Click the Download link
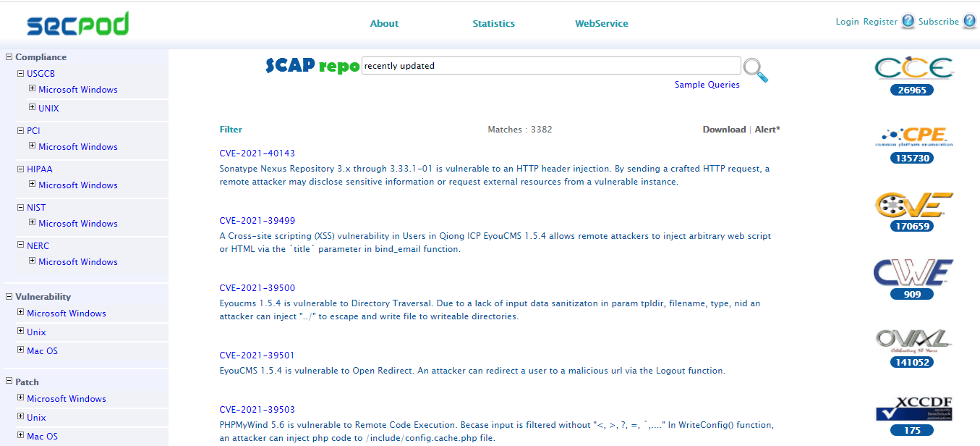 724,130
